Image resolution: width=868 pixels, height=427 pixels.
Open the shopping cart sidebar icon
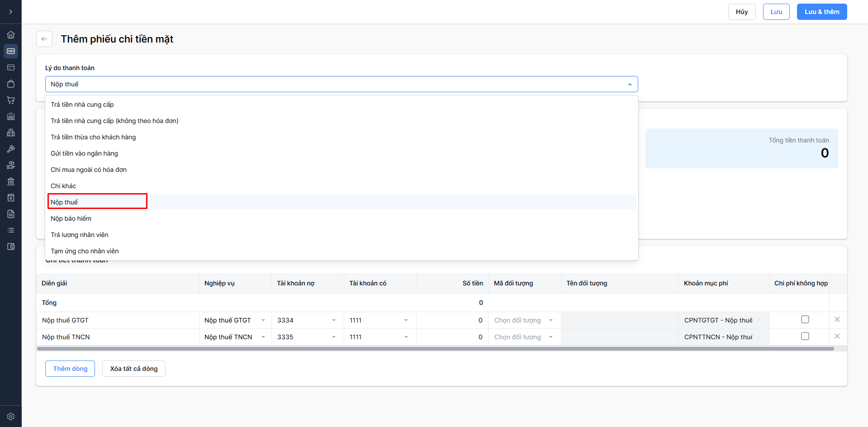[x=11, y=100]
